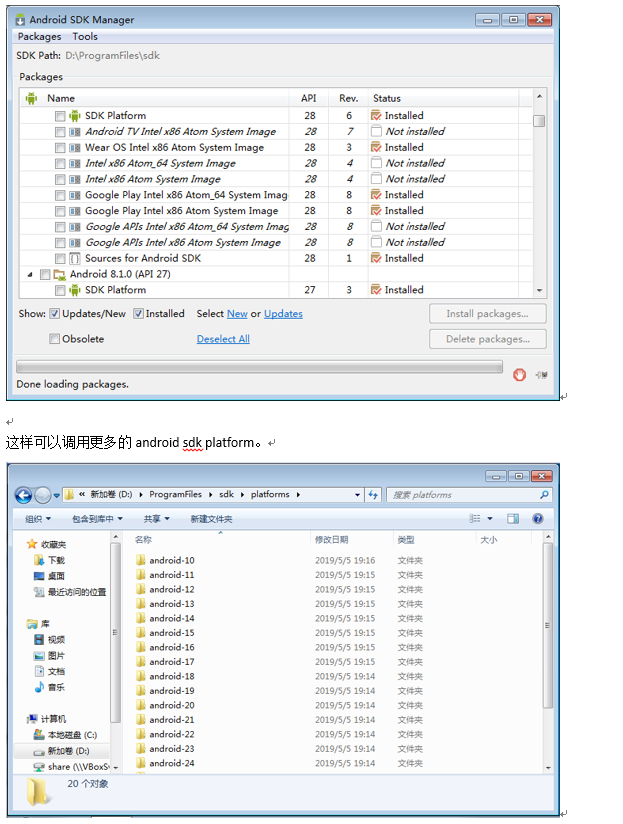
Task: Click the Explorer Forward navigation button
Action: 43,495
